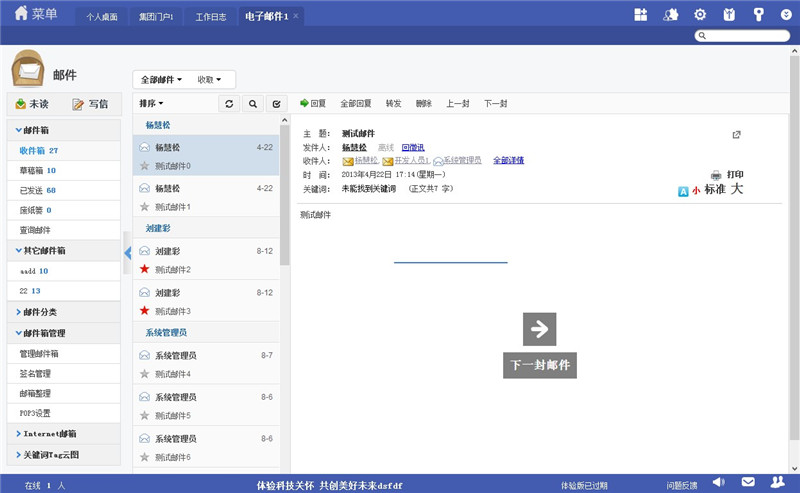Click the 问题反馈 link in status bar
This screenshot has height=493, width=800.
tap(681, 485)
